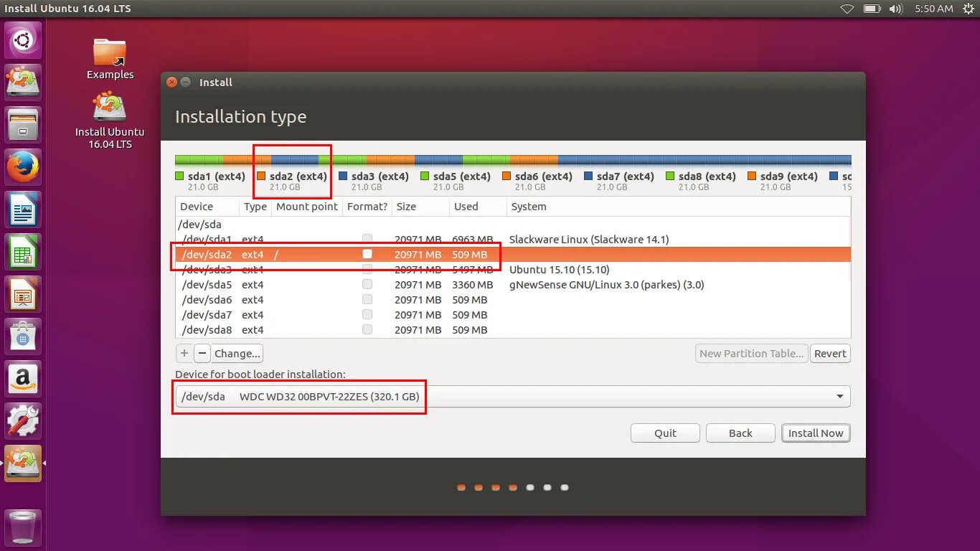Select the Examples folder on the desktop
This screenshot has height=551, width=980.
110,59
